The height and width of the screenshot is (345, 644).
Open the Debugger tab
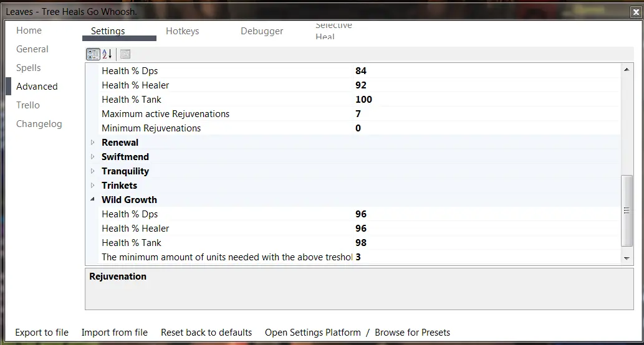262,31
